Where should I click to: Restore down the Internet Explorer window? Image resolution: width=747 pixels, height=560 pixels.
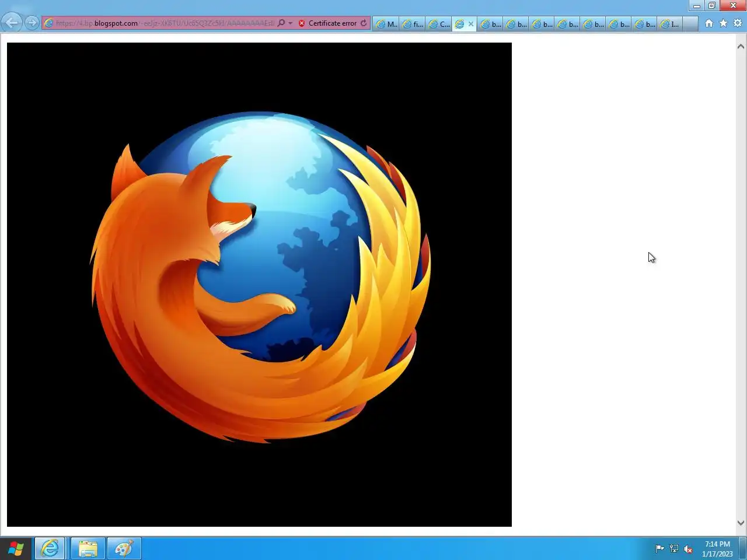point(712,6)
